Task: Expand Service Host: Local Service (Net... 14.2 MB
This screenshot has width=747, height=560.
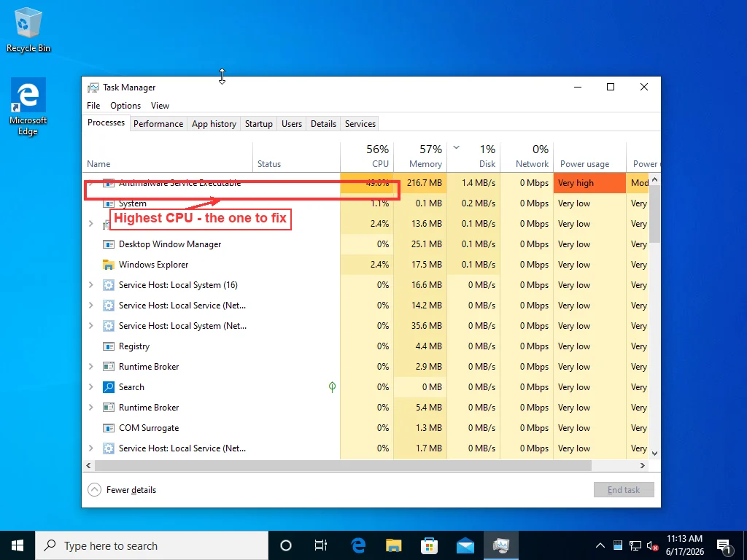Action: [x=91, y=306]
